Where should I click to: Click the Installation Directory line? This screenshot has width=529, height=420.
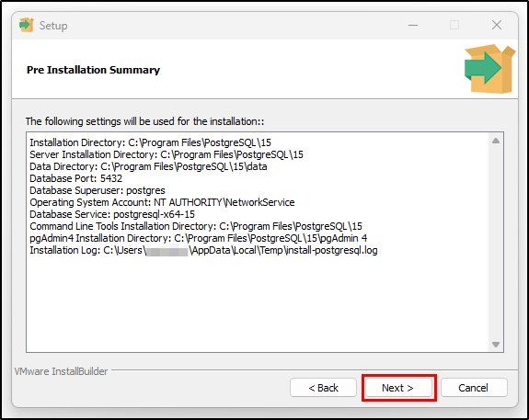click(x=151, y=142)
